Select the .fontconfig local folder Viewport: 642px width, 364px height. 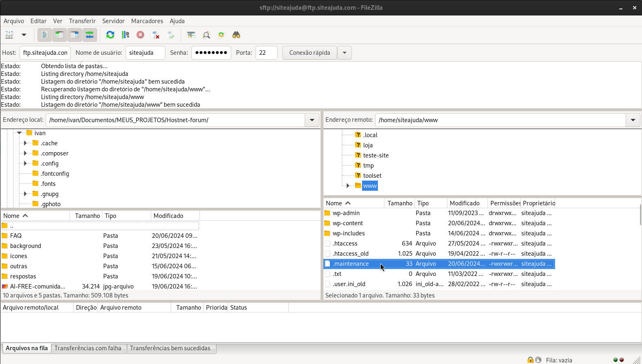tap(55, 174)
